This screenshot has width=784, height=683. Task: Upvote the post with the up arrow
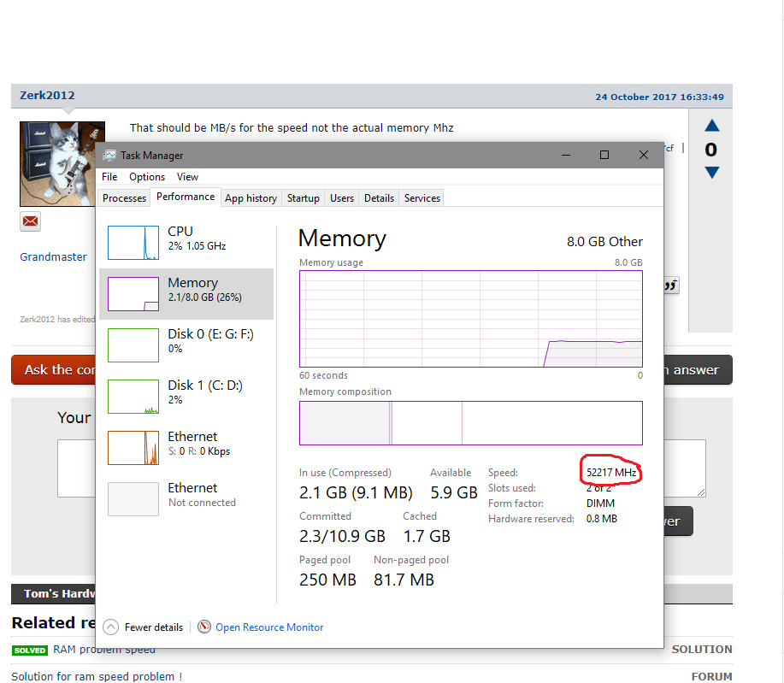click(x=711, y=126)
